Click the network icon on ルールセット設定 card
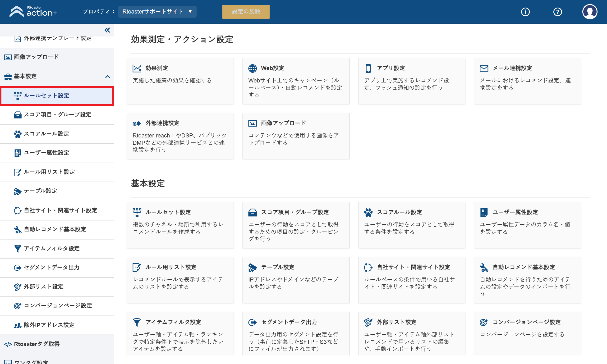 (x=137, y=212)
